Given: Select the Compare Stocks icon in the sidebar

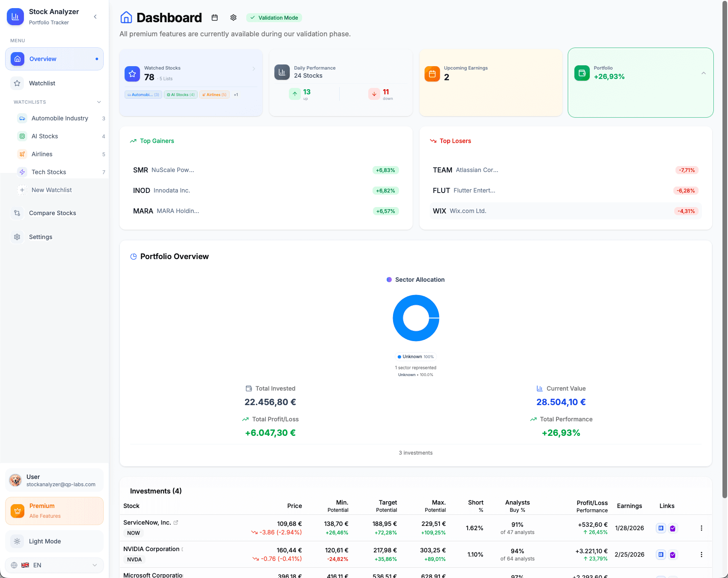Looking at the screenshot, I should (x=17, y=213).
